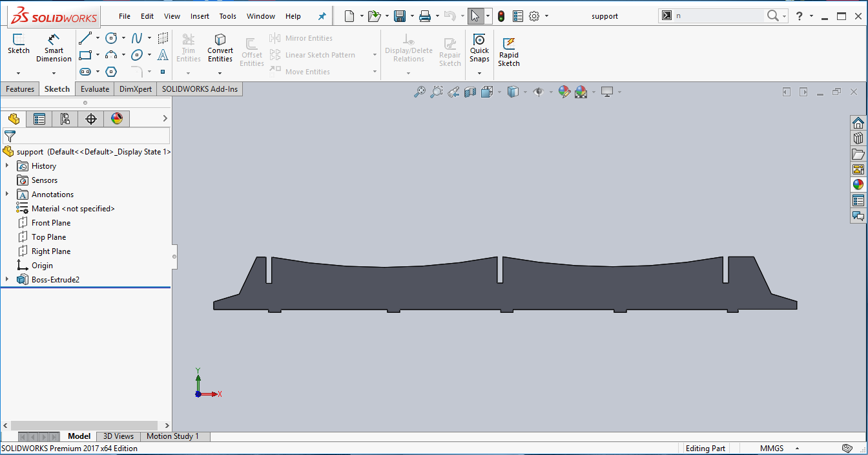Open the Tools menu
Viewport: 868px width, 455px height.
pyautogui.click(x=227, y=16)
